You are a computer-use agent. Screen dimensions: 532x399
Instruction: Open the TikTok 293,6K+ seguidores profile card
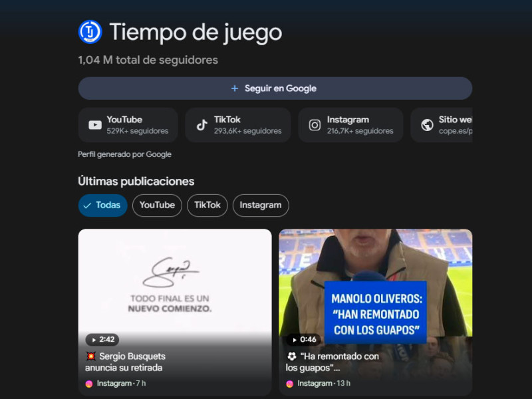point(238,125)
